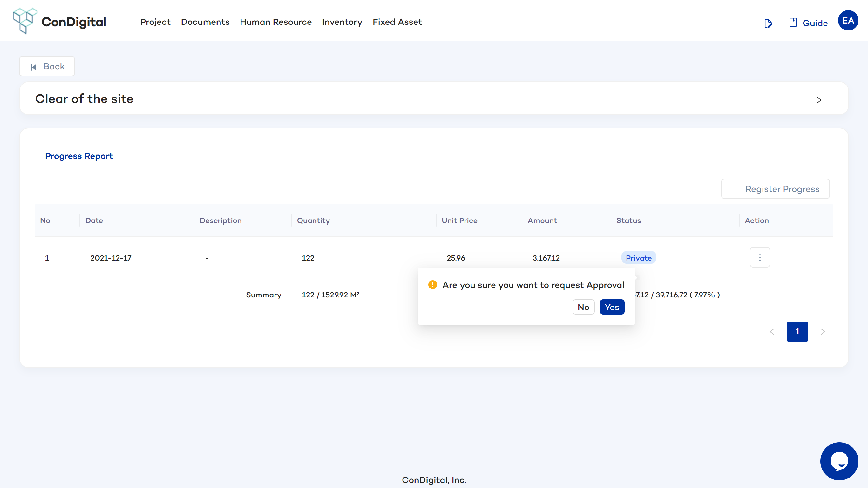Viewport: 868px width, 488px height.
Task: Click the Private status badge
Action: coord(638,258)
